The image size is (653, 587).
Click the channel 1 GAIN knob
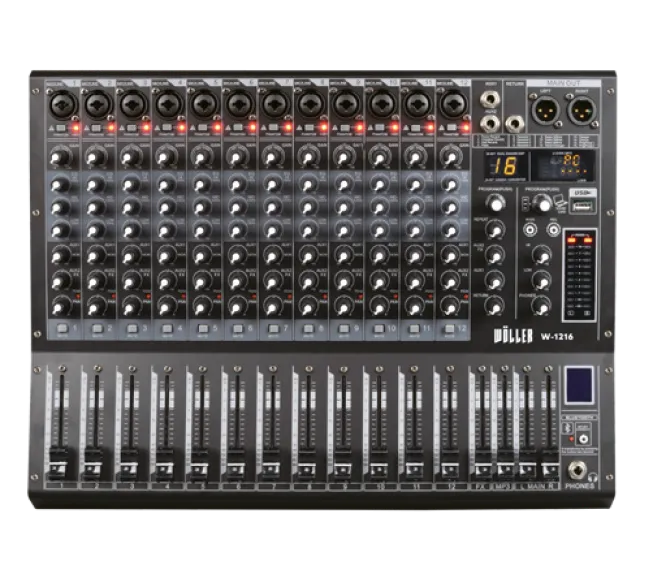[60, 157]
